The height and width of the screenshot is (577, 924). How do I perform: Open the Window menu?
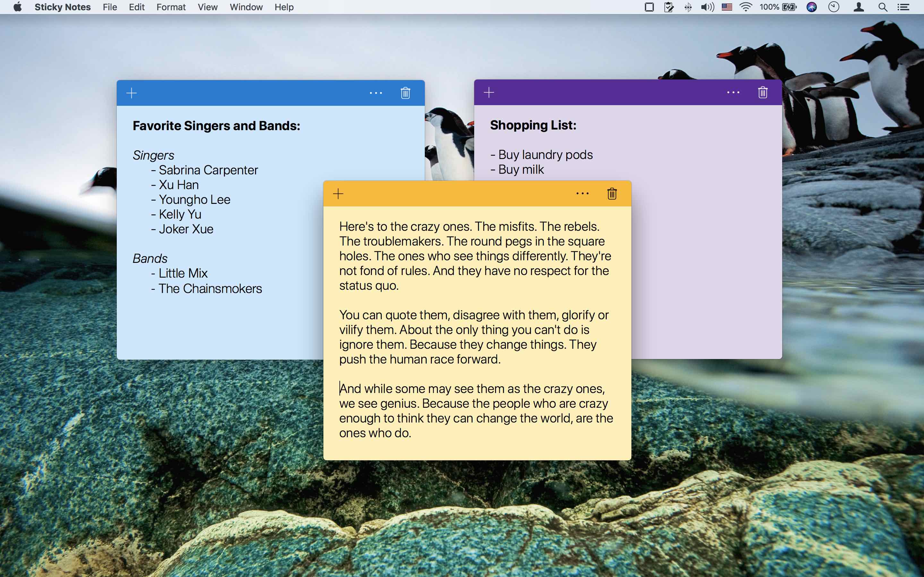click(246, 7)
